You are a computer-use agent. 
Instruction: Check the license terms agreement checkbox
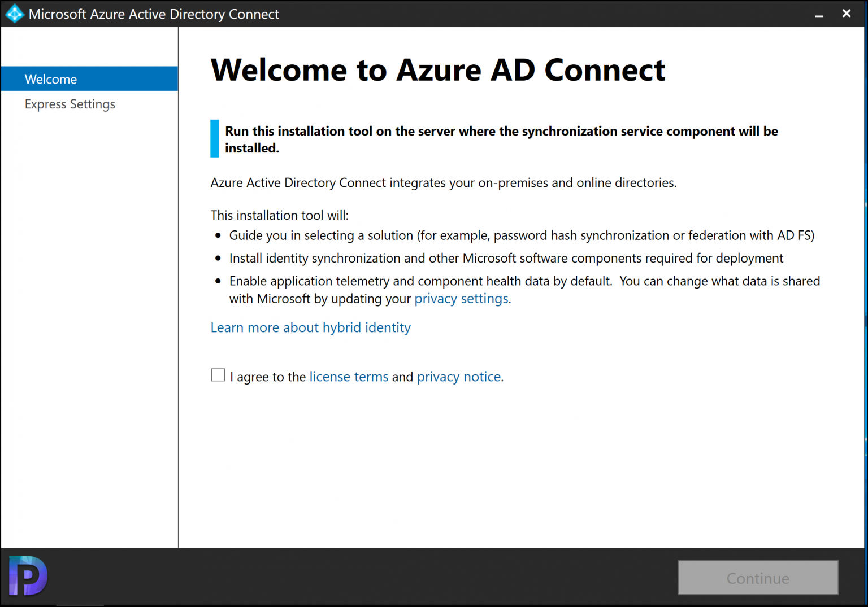tap(218, 375)
